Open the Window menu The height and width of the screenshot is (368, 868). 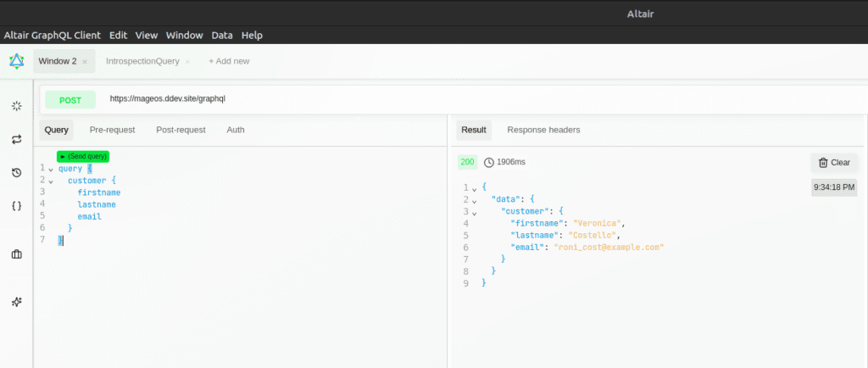coord(185,36)
